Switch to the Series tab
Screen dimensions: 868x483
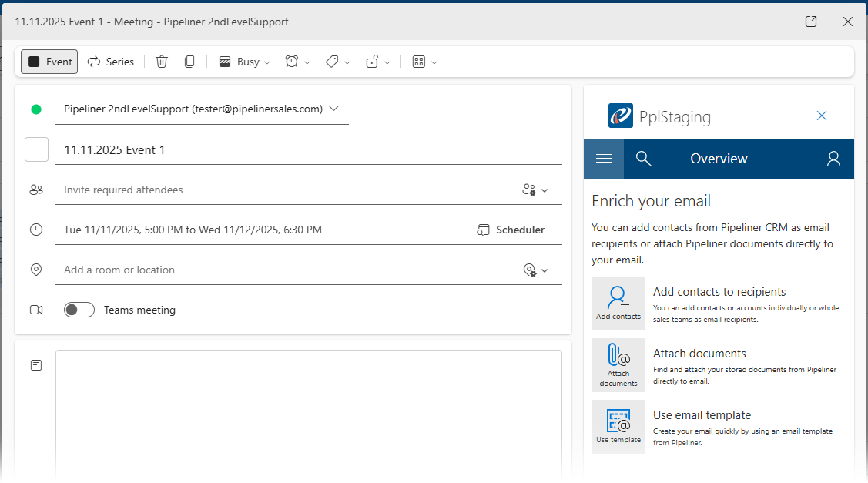[110, 62]
